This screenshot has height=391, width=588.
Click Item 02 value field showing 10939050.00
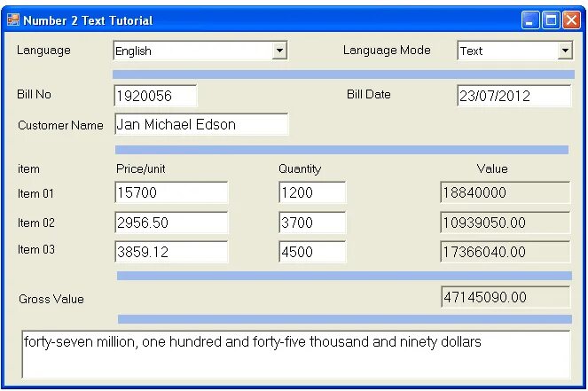click(506, 223)
